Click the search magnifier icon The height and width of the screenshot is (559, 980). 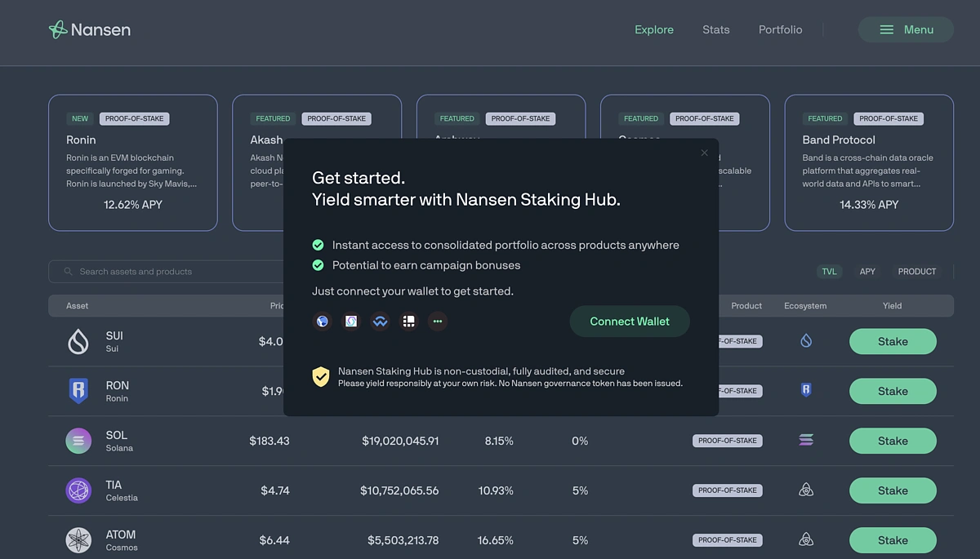pos(68,272)
